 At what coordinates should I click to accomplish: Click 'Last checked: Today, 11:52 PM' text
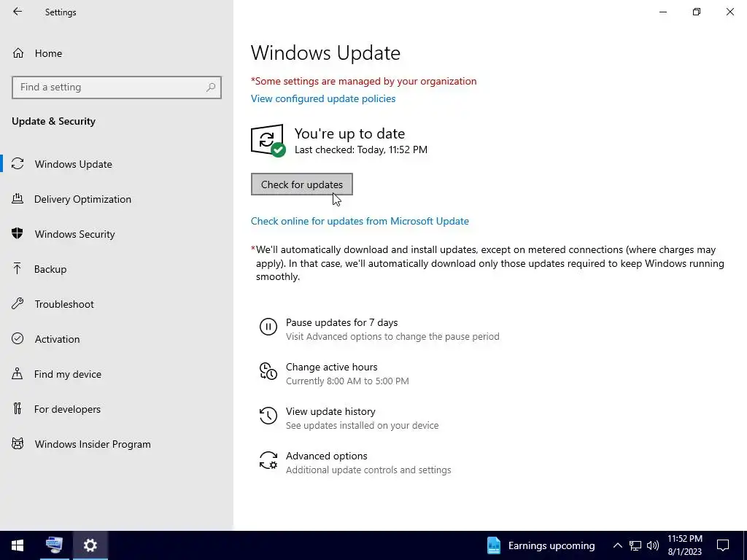(361, 149)
